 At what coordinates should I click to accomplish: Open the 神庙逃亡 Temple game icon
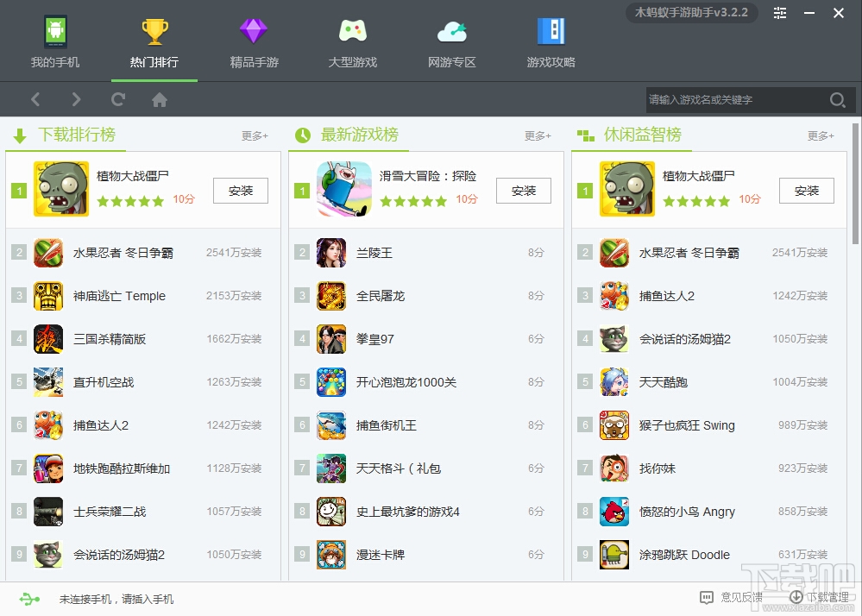(x=48, y=296)
